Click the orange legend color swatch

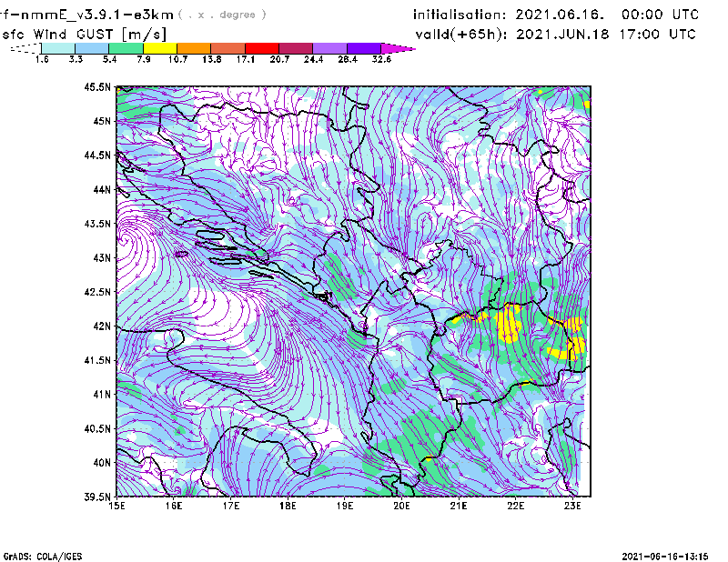coord(194,48)
